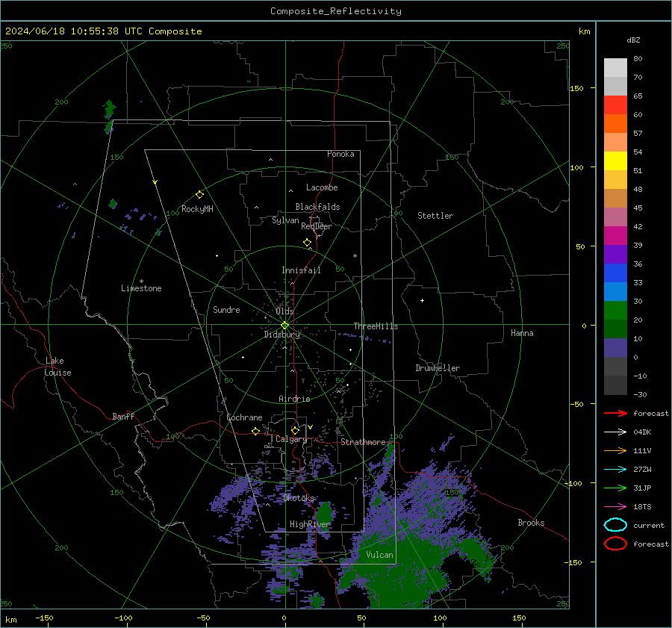Click the Sylvan label
672x628 pixels.
tap(285, 220)
